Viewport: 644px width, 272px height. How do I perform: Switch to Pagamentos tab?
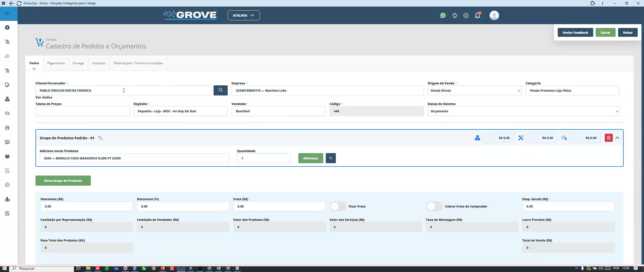coord(56,63)
